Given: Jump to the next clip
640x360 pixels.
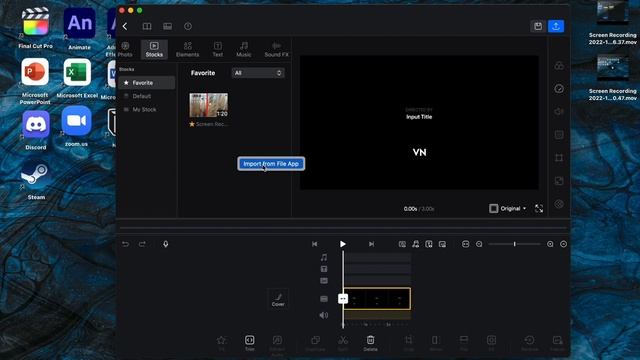Looking at the screenshot, I should coord(371,244).
